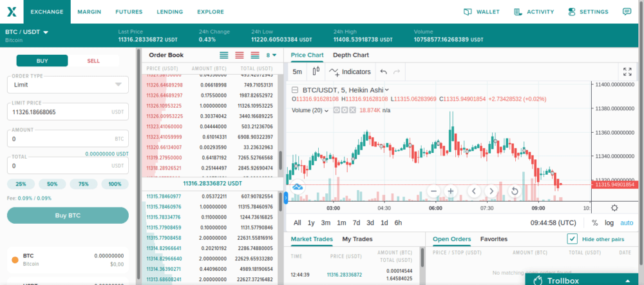Open the chat messages icon
Viewport: 644px width, 285px height.
pos(627,12)
